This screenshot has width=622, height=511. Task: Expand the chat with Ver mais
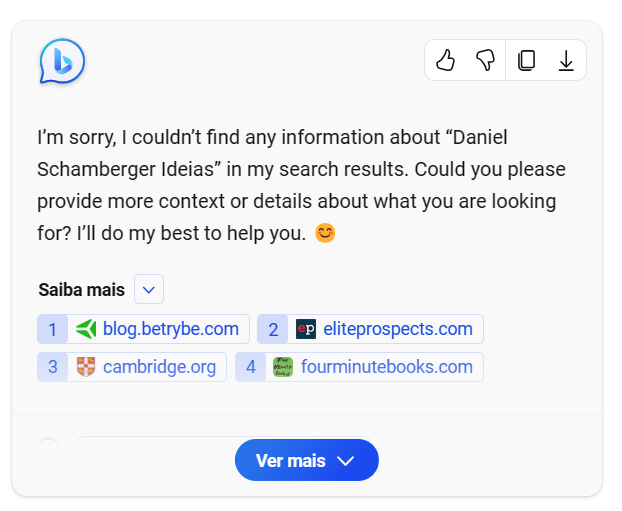pyautogui.click(x=307, y=460)
